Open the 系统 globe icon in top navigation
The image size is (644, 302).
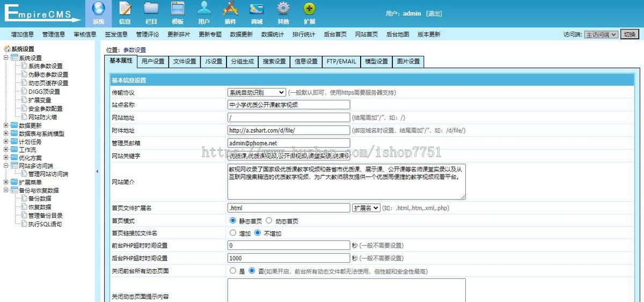click(98, 9)
